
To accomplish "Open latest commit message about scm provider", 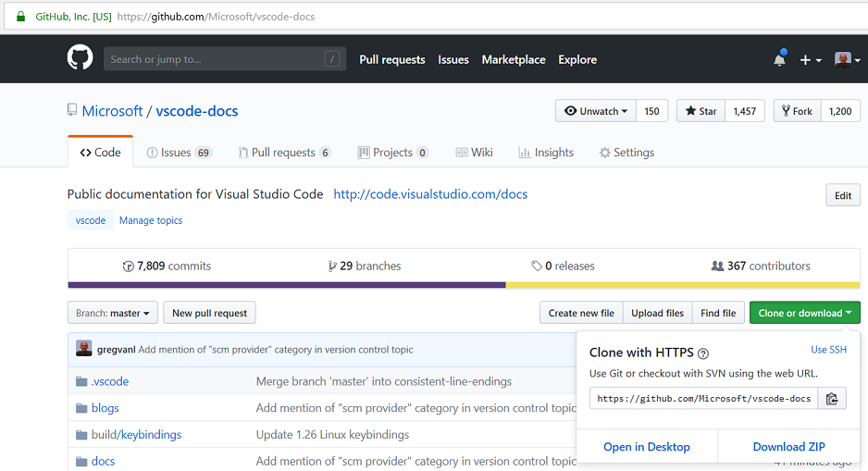I will (276, 349).
